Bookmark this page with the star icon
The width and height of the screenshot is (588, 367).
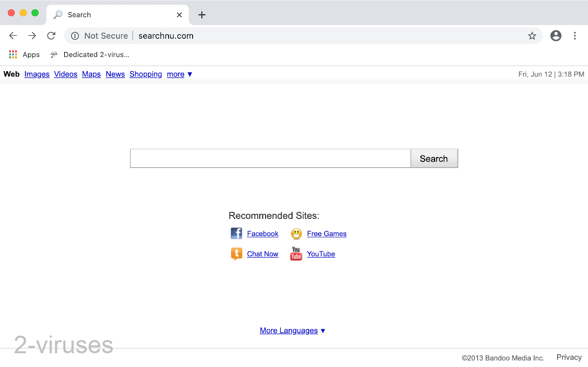532,35
